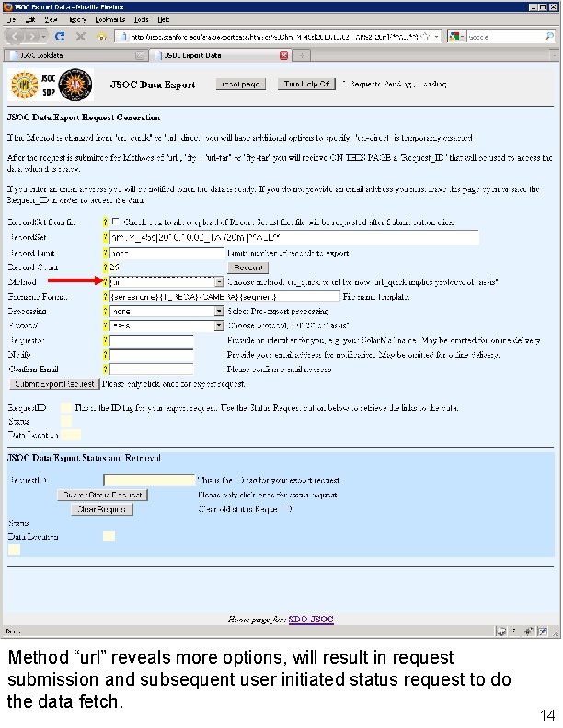
Task: Click the help icon beside Protocol
Action: point(105,325)
